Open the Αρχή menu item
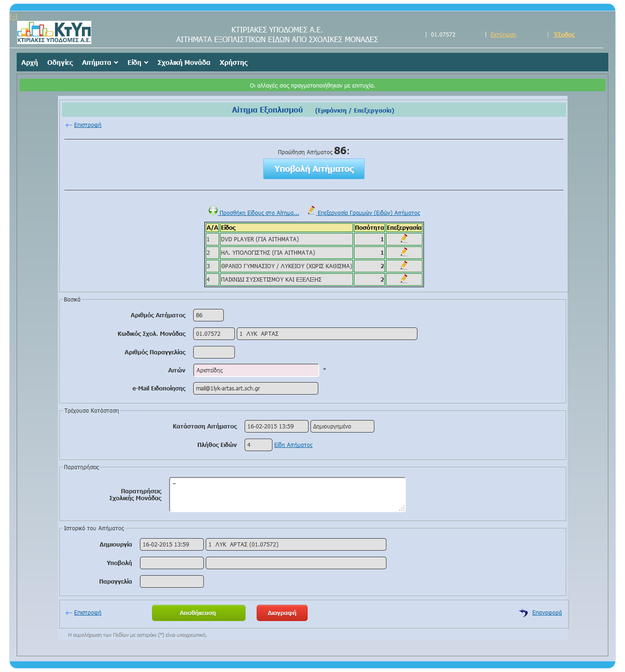The image size is (625, 672). pos(30,63)
